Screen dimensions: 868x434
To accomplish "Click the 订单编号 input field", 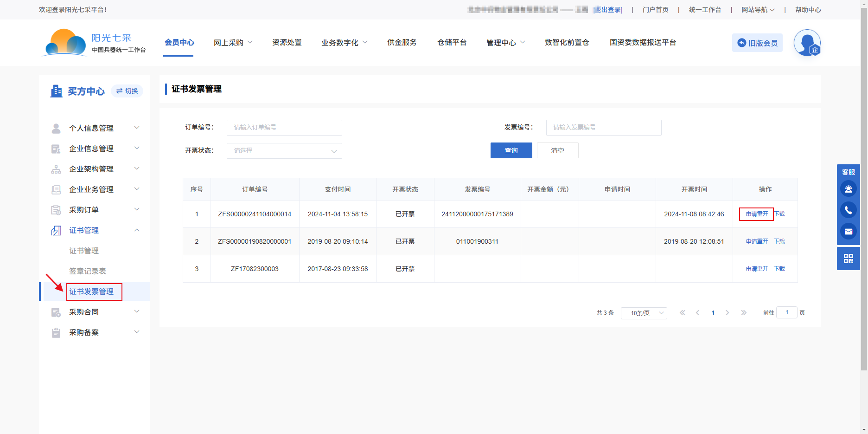I will 284,128.
